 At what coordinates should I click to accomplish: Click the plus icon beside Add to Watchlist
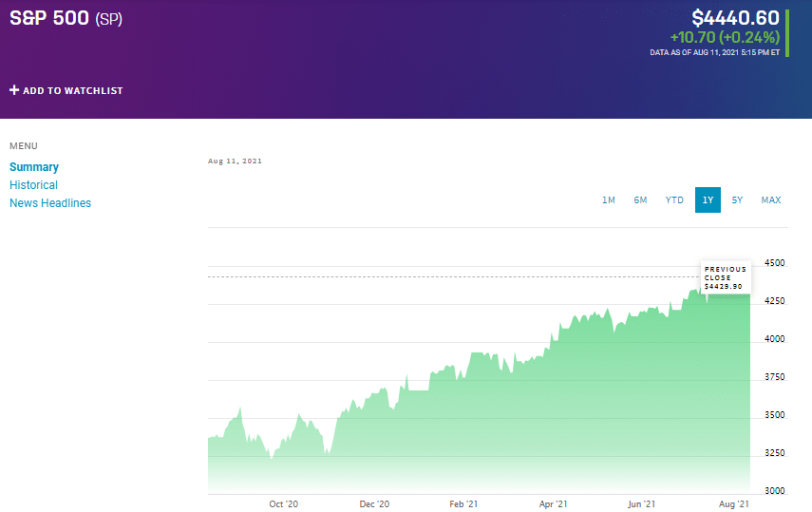click(x=14, y=90)
